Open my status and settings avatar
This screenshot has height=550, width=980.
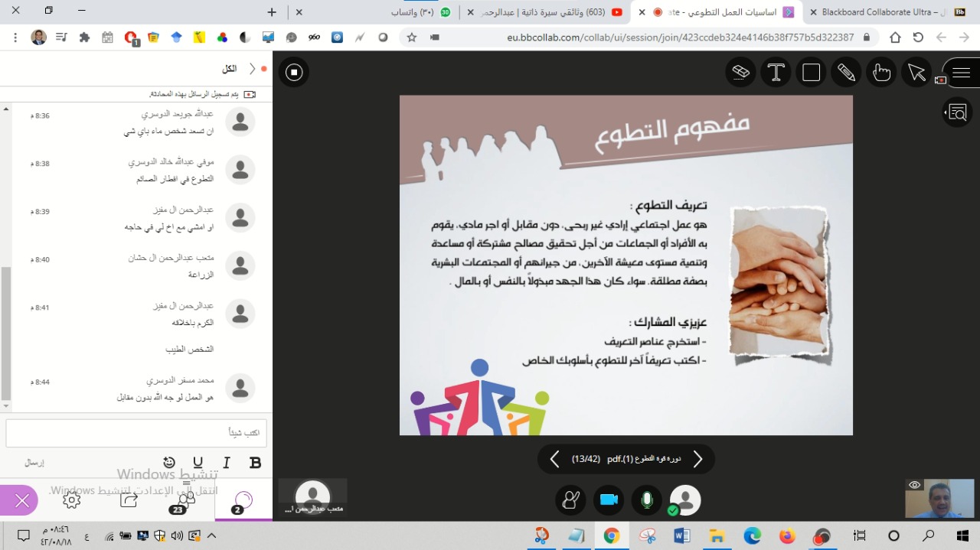(x=685, y=500)
